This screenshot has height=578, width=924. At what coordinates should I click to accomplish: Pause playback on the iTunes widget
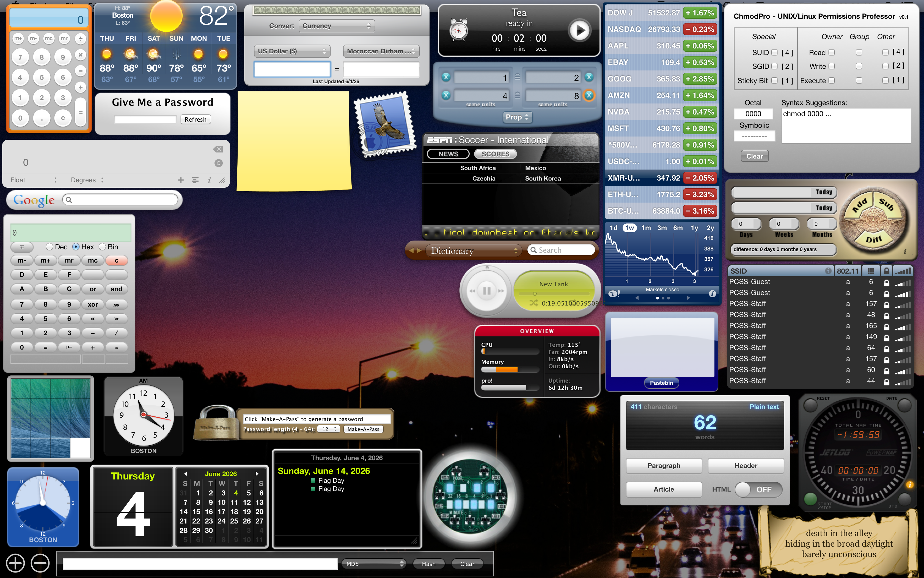click(487, 291)
